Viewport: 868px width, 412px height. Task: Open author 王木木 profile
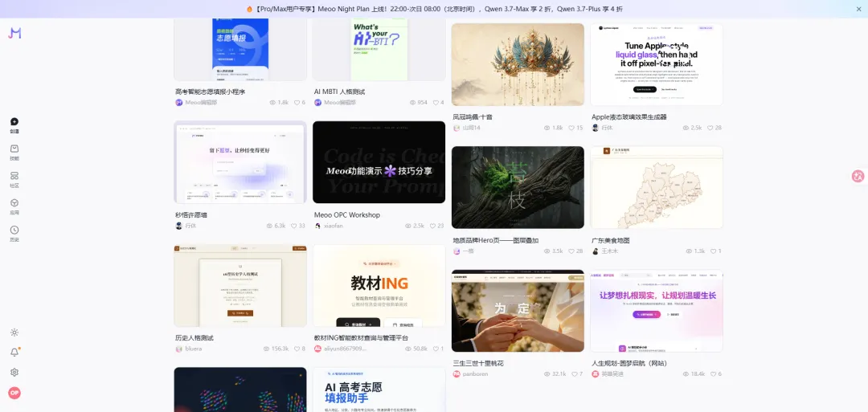(605, 251)
